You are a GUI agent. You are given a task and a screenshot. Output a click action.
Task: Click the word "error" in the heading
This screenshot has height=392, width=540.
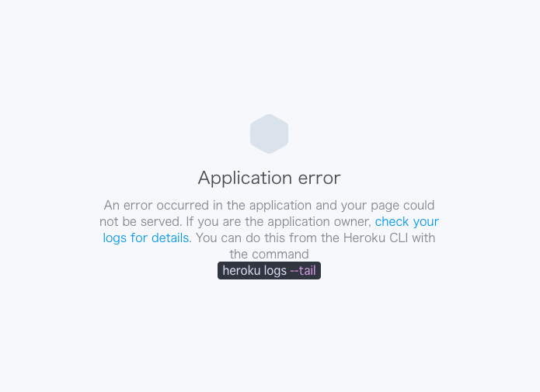click(x=319, y=179)
